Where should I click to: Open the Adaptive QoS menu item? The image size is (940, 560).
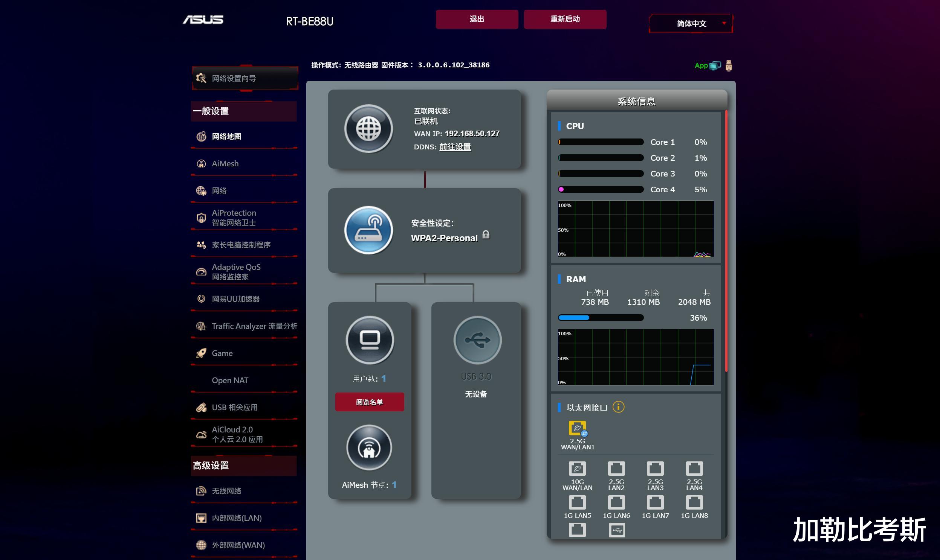[x=236, y=271]
